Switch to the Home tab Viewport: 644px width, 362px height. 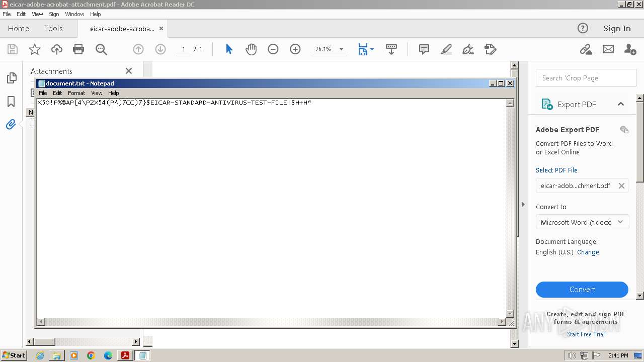coord(19,29)
